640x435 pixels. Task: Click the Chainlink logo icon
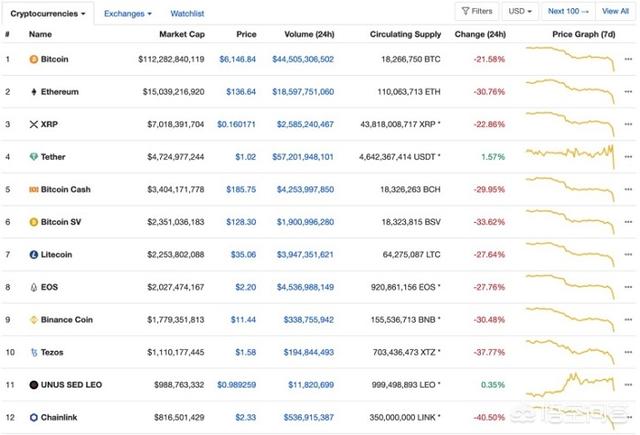tap(33, 418)
